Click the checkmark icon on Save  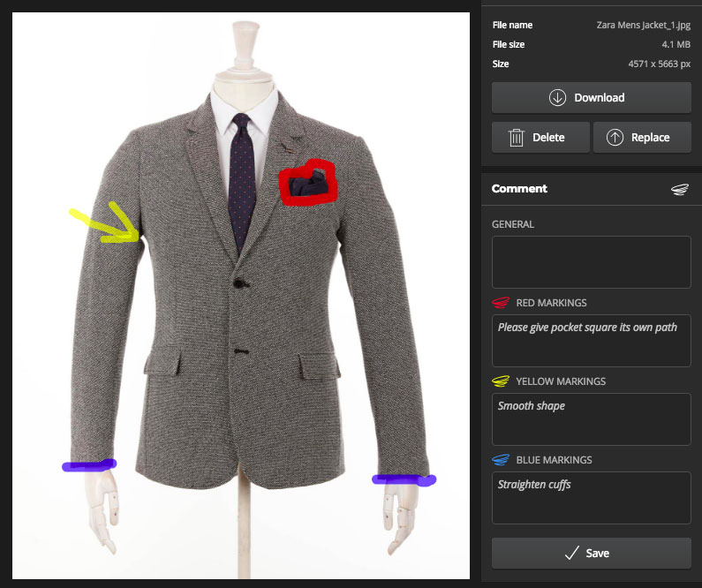click(571, 554)
